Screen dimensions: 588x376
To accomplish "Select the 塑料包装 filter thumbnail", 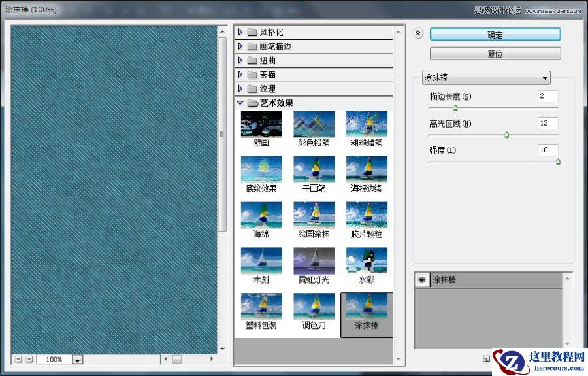I will pyautogui.click(x=261, y=307).
